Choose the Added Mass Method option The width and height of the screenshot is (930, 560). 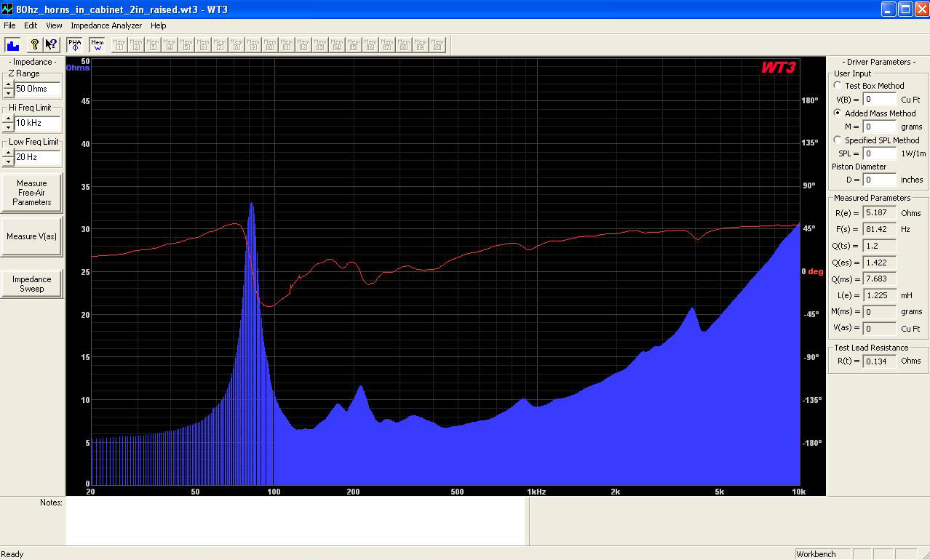tap(838, 113)
